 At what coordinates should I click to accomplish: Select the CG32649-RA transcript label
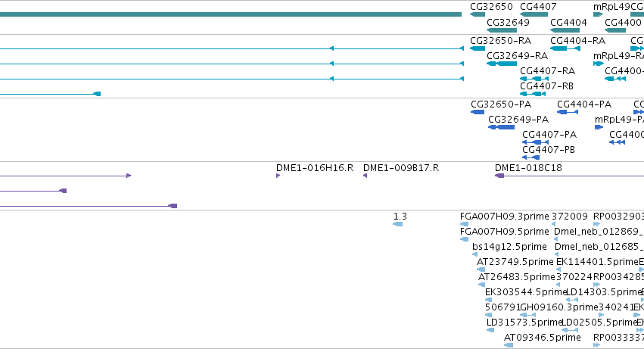[517, 56]
